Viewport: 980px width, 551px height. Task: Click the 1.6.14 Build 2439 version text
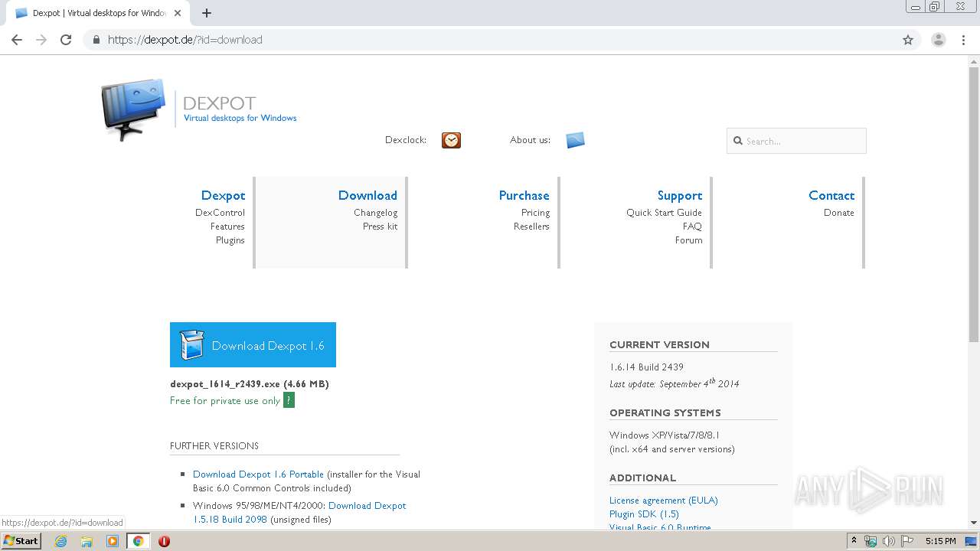click(646, 367)
